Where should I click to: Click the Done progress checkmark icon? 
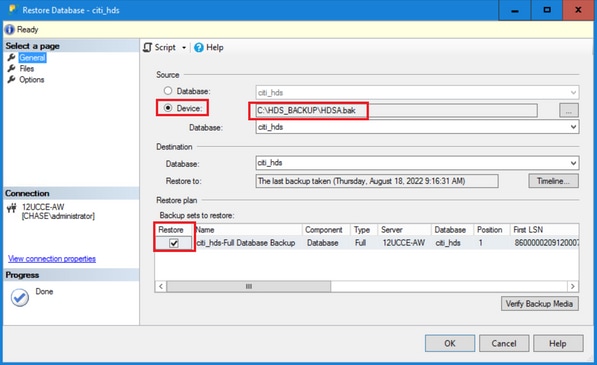click(x=19, y=297)
